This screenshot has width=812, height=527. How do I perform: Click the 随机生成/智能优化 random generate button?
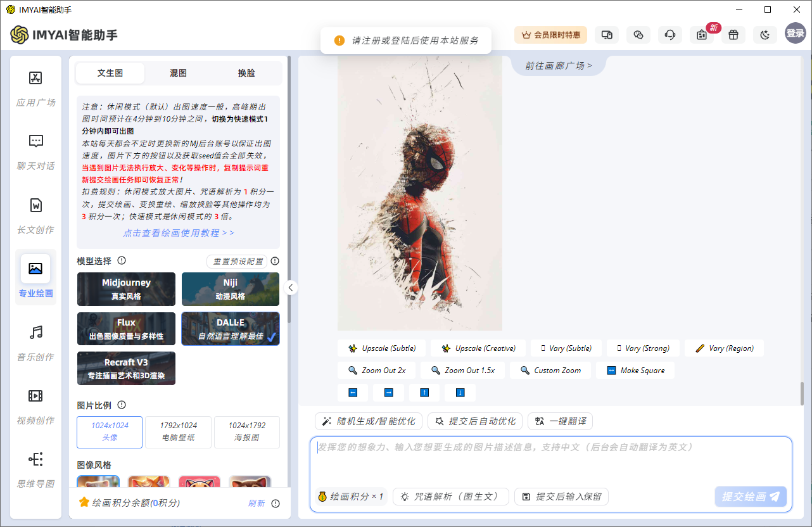point(369,421)
